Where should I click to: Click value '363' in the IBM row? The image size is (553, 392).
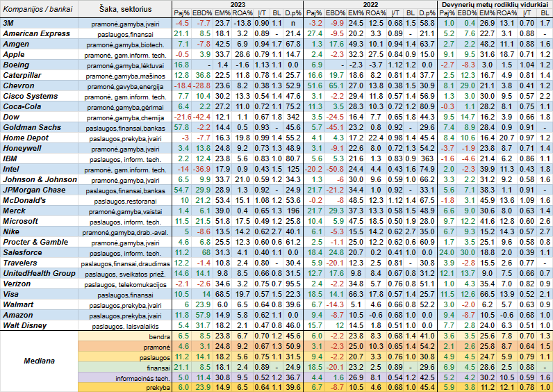point(427,158)
